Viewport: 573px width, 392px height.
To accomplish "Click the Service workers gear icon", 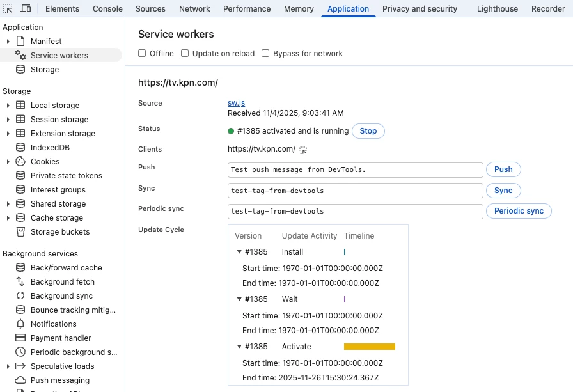I will point(20,56).
